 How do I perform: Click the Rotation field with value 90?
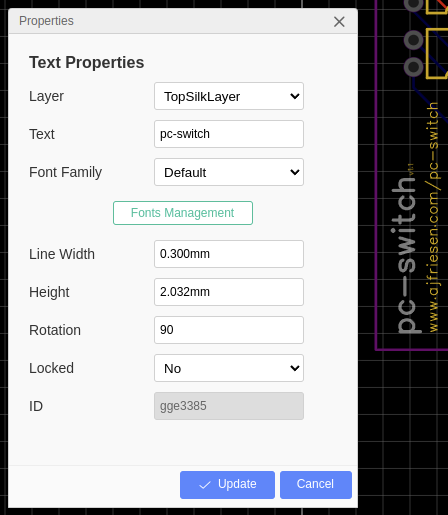[x=229, y=330]
